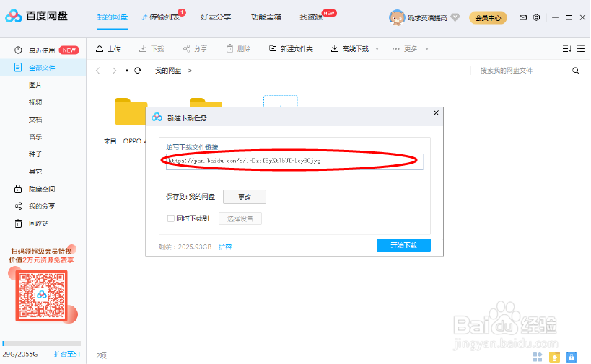Select 文档 category in sidebar
The width and height of the screenshot is (591, 364).
(35, 120)
